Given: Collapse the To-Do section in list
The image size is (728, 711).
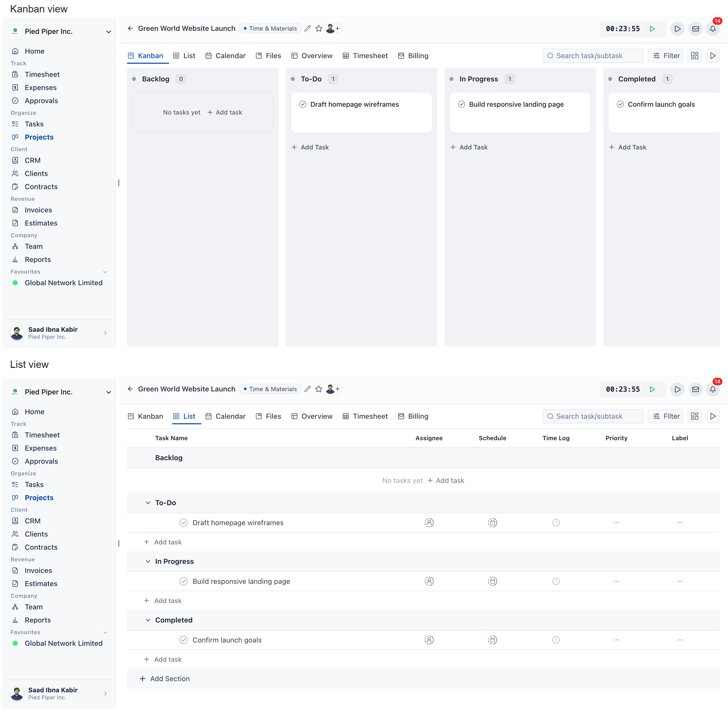Looking at the screenshot, I should [148, 503].
